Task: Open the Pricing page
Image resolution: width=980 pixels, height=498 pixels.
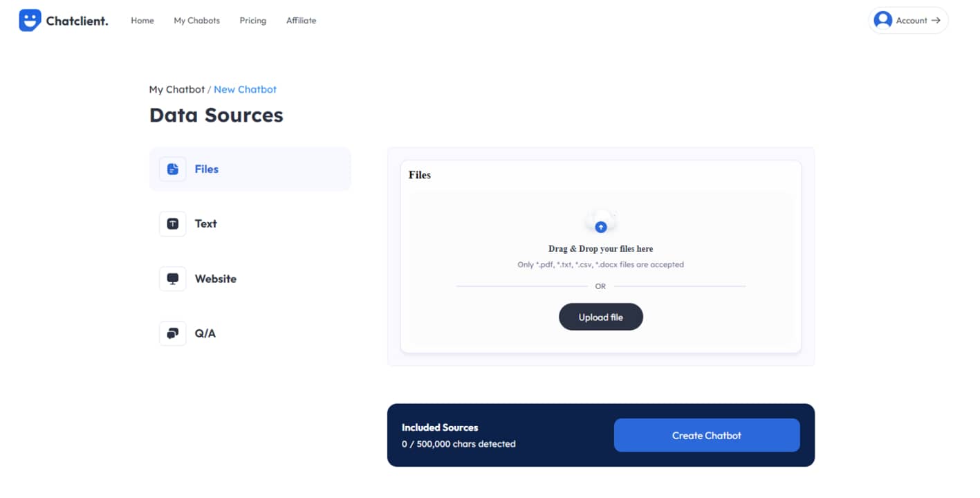Action: [x=252, y=21]
